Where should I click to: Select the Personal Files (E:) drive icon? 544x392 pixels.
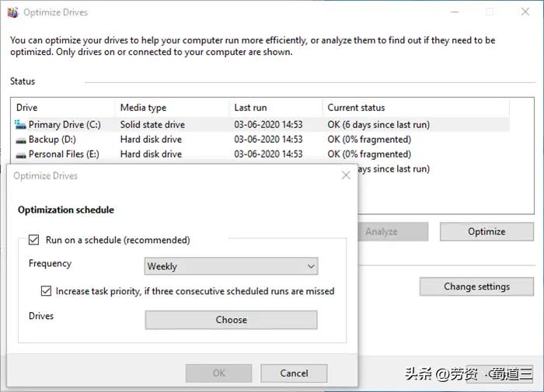point(21,155)
